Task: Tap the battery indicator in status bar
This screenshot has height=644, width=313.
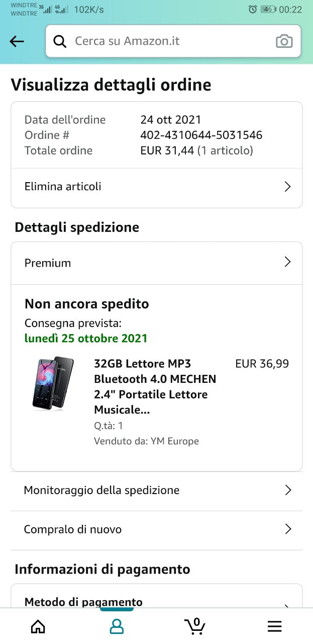Action: [x=268, y=9]
